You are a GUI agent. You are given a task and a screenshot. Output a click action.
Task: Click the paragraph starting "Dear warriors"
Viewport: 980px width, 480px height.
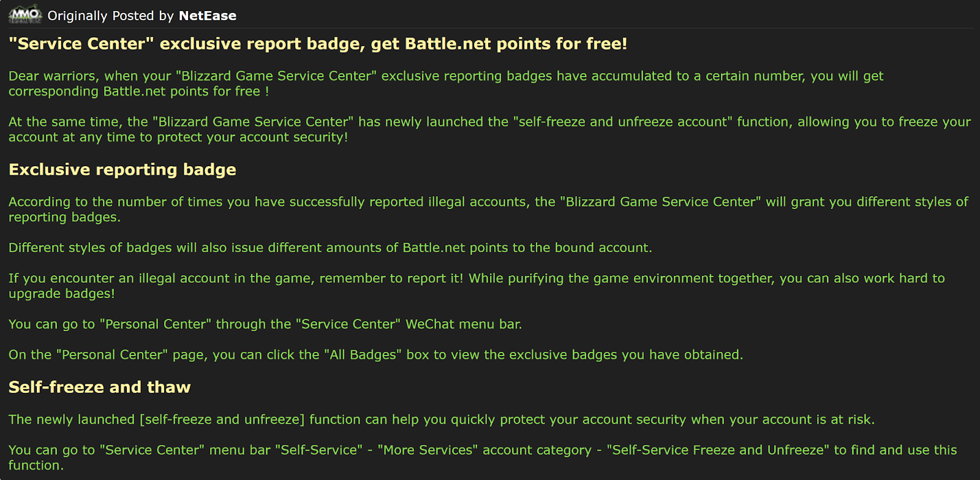[446, 83]
